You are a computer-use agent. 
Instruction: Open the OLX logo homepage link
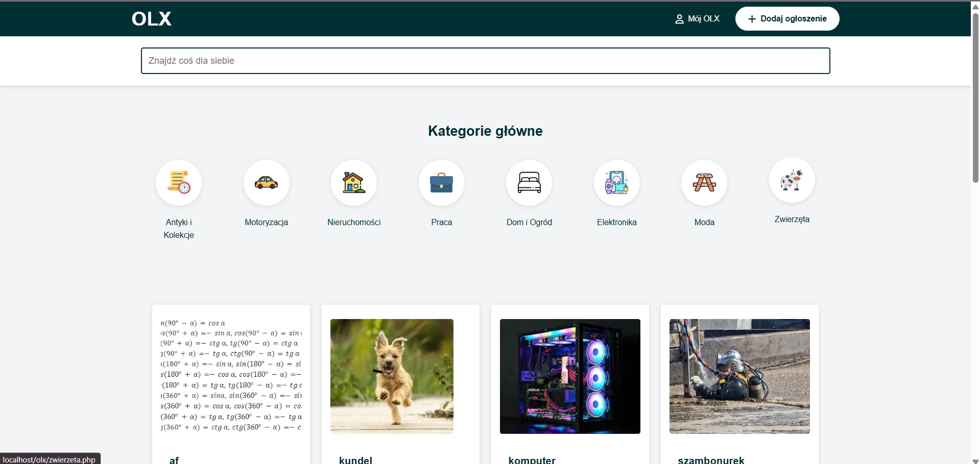tap(151, 18)
